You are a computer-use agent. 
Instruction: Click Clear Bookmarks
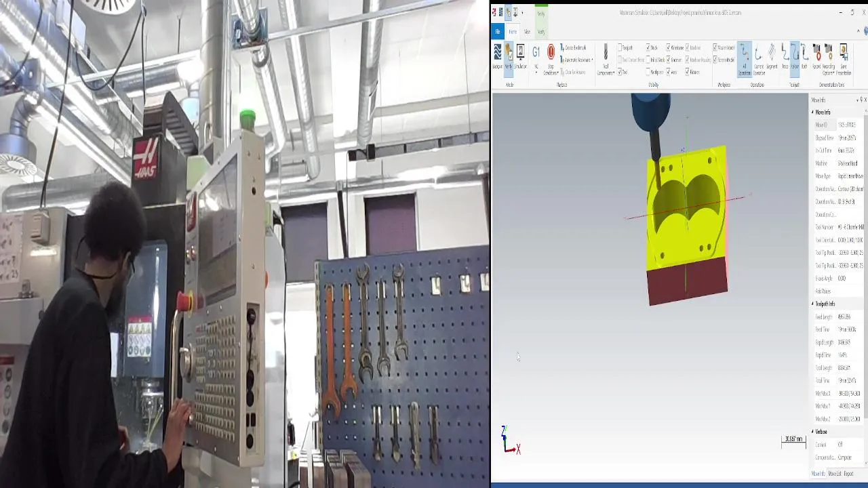pyautogui.click(x=574, y=72)
